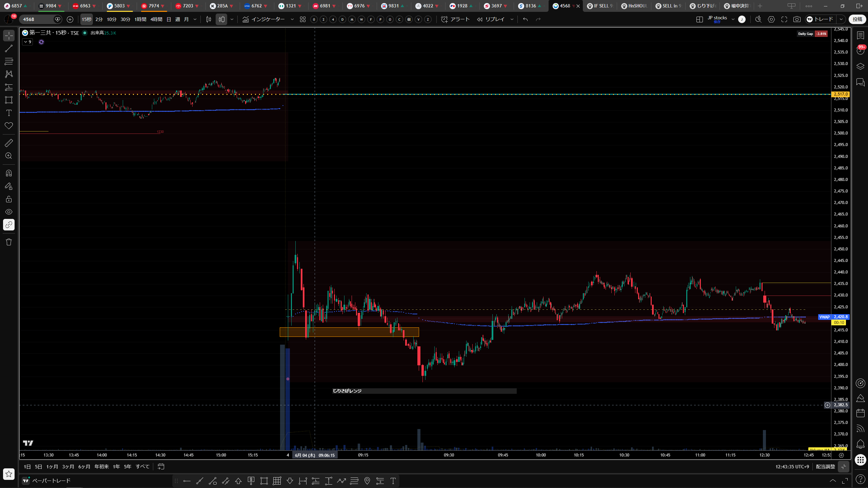The height and width of the screenshot is (488, 868).
Task: Click the trash icon to remove drawings
Action: click(x=9, y=242)
